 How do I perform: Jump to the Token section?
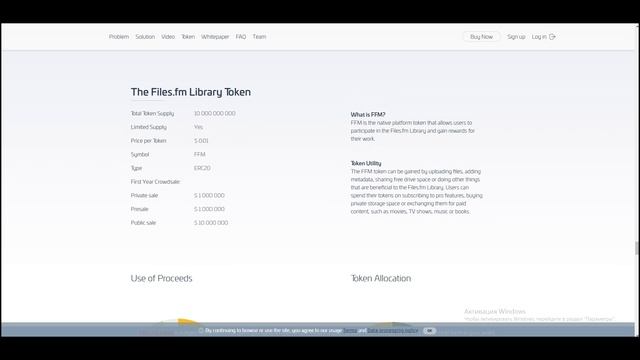click(x=188, y=37)
